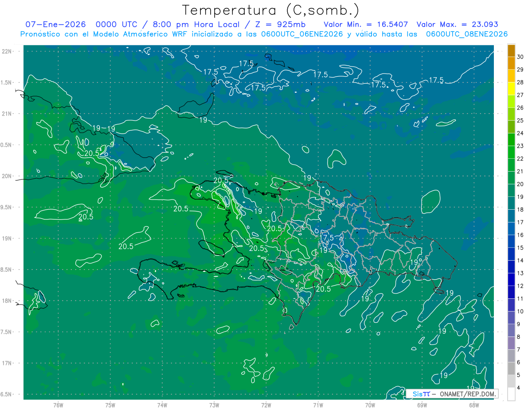Image resolution: width=532 pixels, height=411 pixels.
Task: Click the '6.5N' latitude axis label
Action: coord(7,395)
